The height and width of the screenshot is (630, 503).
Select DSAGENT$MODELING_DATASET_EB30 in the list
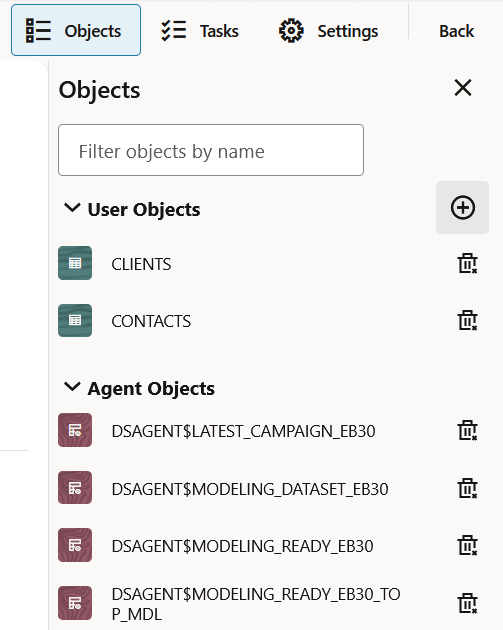coord(250,489)
